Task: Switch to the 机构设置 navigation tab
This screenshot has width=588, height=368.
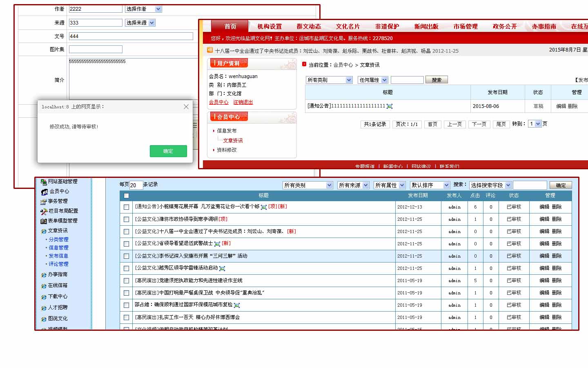Action: (269, 27)
